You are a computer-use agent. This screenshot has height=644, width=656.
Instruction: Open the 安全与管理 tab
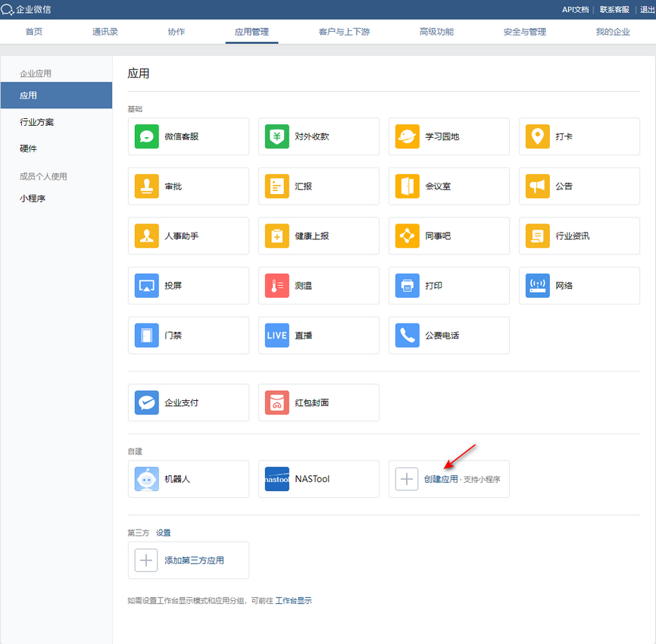(525, 32)
